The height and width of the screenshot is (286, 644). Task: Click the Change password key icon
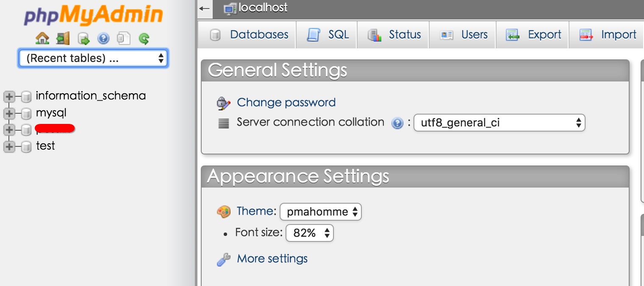223,103
